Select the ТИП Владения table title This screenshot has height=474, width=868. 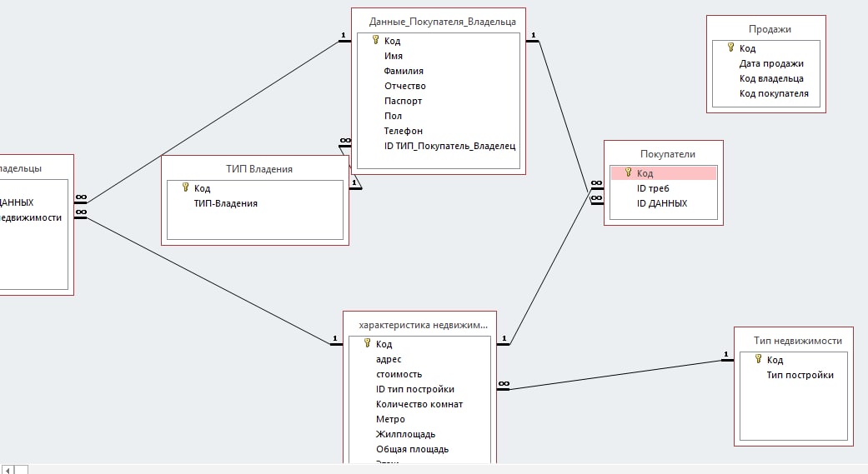tap(259, 169)
